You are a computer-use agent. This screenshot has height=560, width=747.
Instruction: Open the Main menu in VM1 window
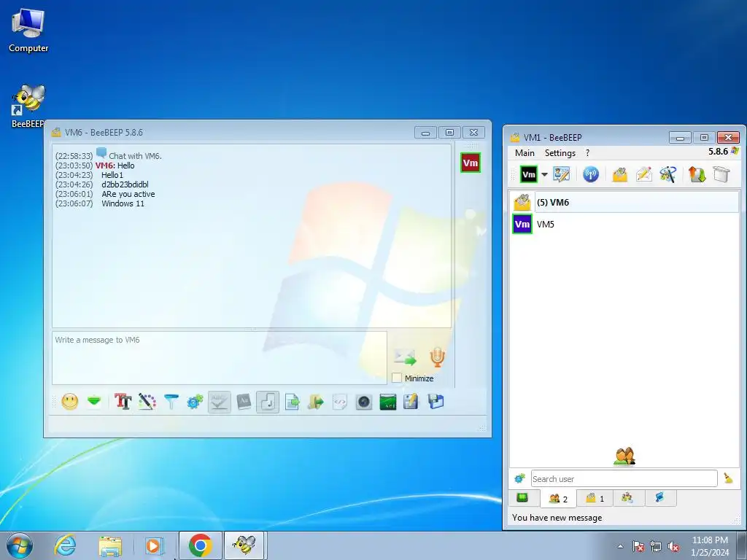pyautogui.click(x=525, y=153)
